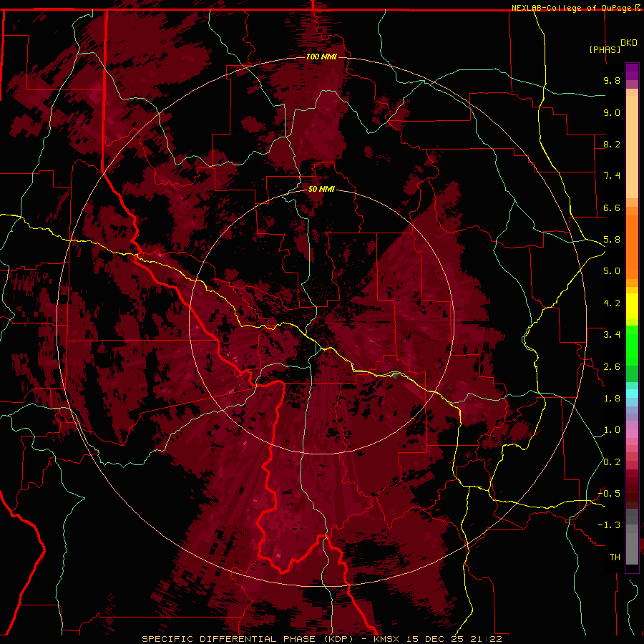Click the yellow band of the color bar
Viewport: 644px width, 644px height.
tap(632, 306)
